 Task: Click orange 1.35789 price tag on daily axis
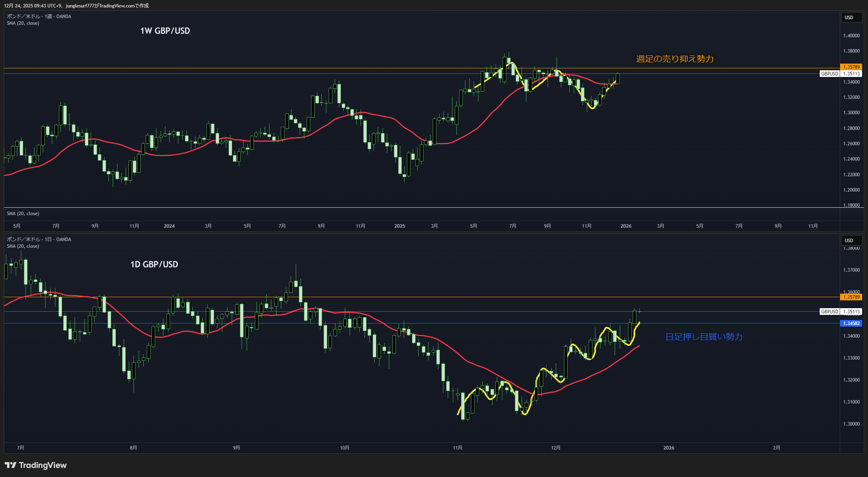click(x=851, y=297)
